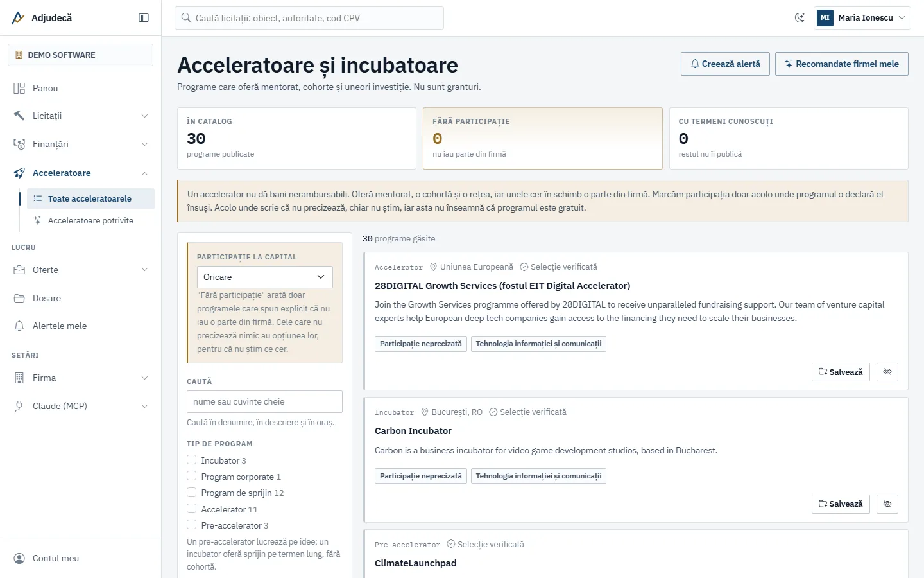Screen dimensions: 924x578
Task: Save the Carbon Incubator program
Action: click(x=841, y=504)
